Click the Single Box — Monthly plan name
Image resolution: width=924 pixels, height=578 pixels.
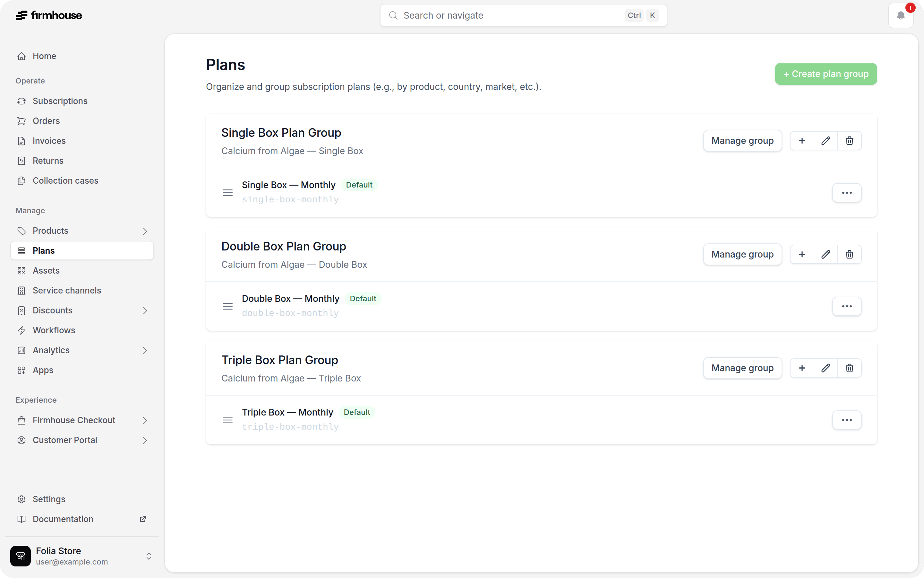pos(288,185)
